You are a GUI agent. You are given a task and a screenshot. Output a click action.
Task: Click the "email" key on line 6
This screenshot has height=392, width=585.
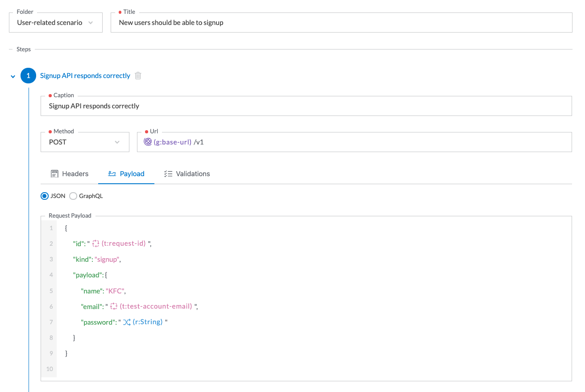click(x=92, y=306)
